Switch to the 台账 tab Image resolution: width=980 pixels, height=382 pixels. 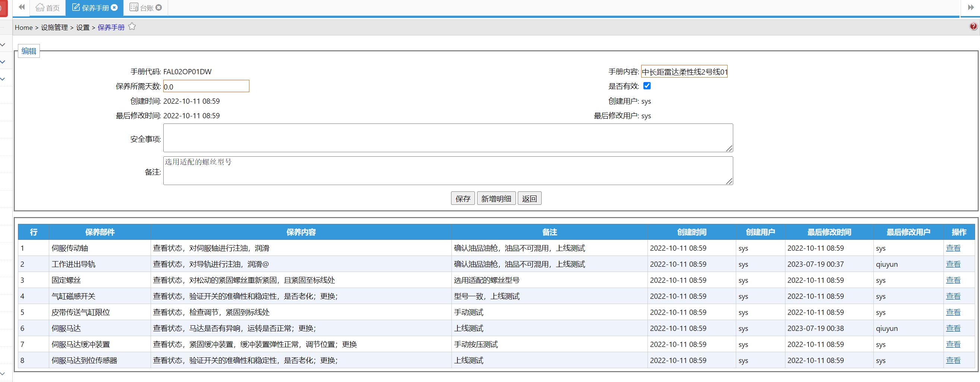142,7
